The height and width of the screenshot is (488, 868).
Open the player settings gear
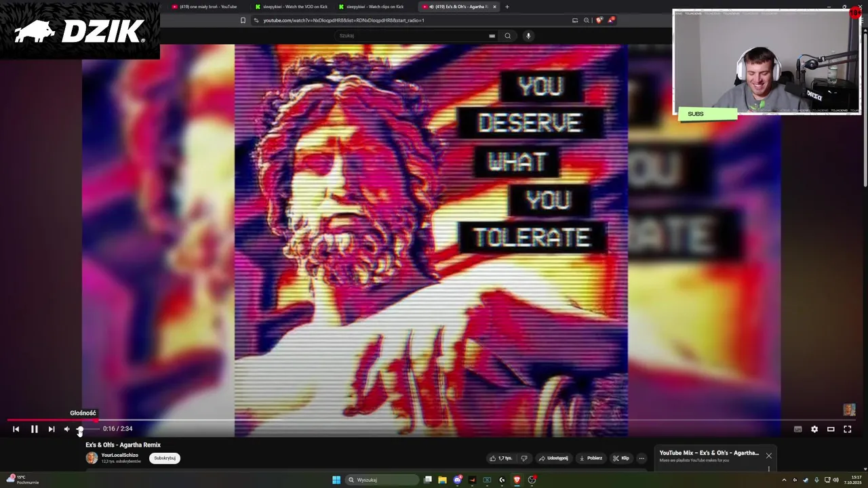pyautogui.click(x=814, y=429)
